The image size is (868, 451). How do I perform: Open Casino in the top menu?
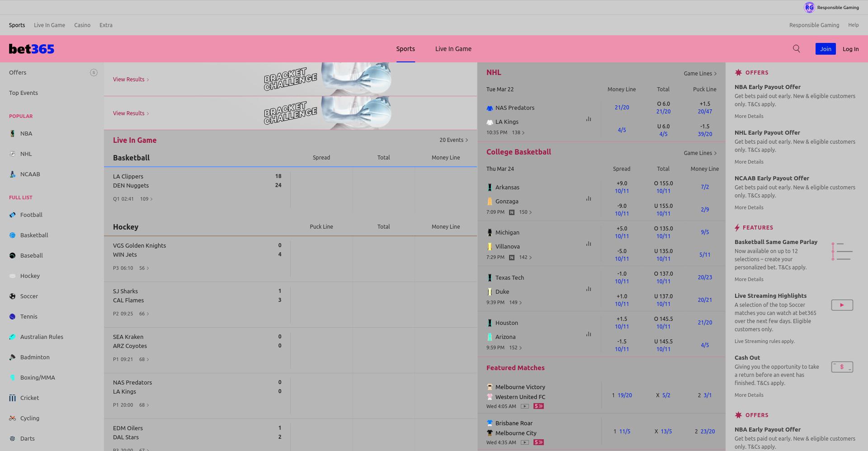pos(82,25)
